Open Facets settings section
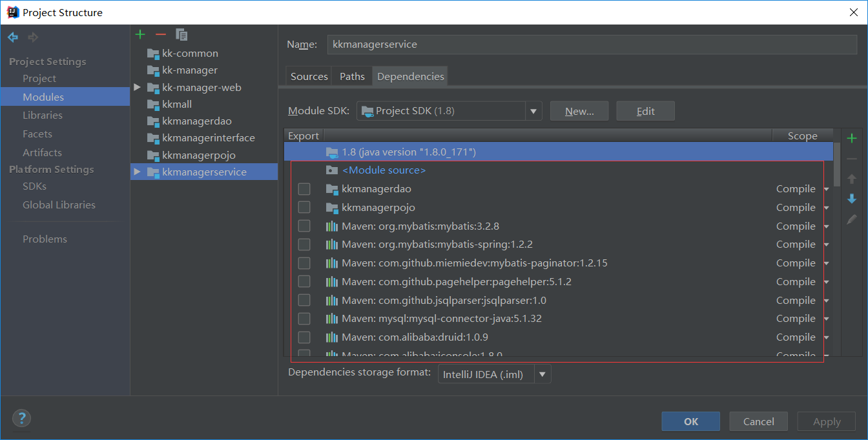 [37, 134]
